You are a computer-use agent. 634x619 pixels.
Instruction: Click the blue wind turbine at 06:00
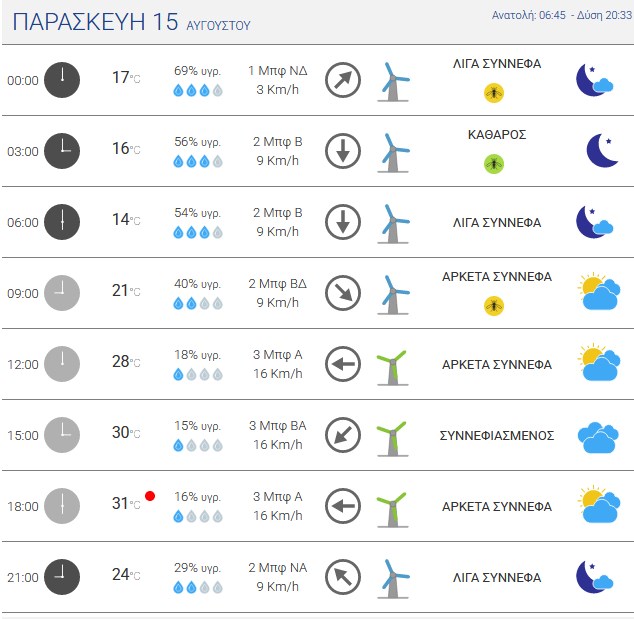[393, 224]
